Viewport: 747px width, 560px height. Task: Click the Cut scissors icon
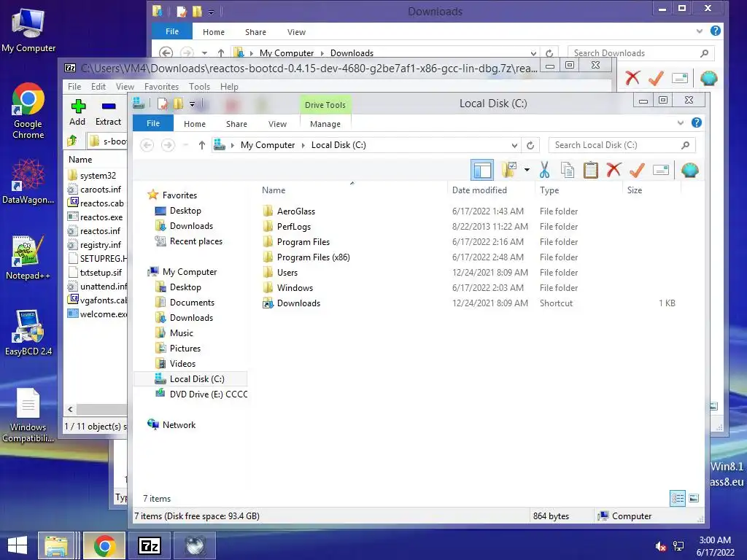pos(544,169)
